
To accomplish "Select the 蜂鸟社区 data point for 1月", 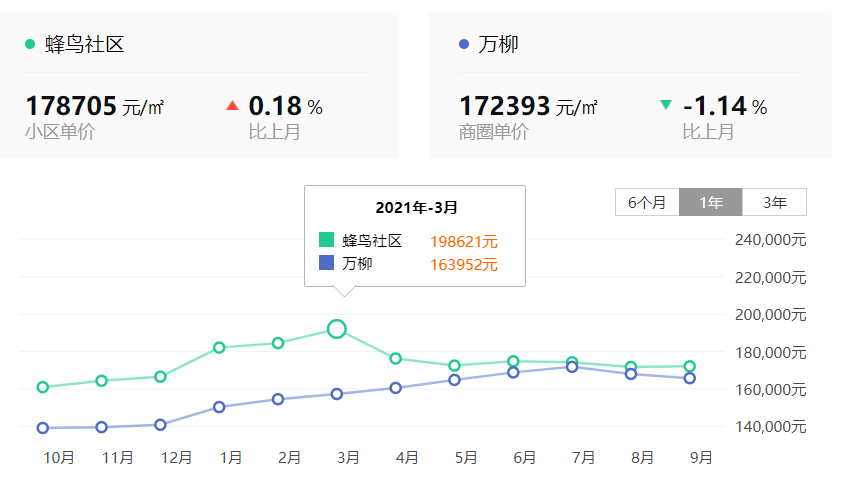I will click(219, 348).
